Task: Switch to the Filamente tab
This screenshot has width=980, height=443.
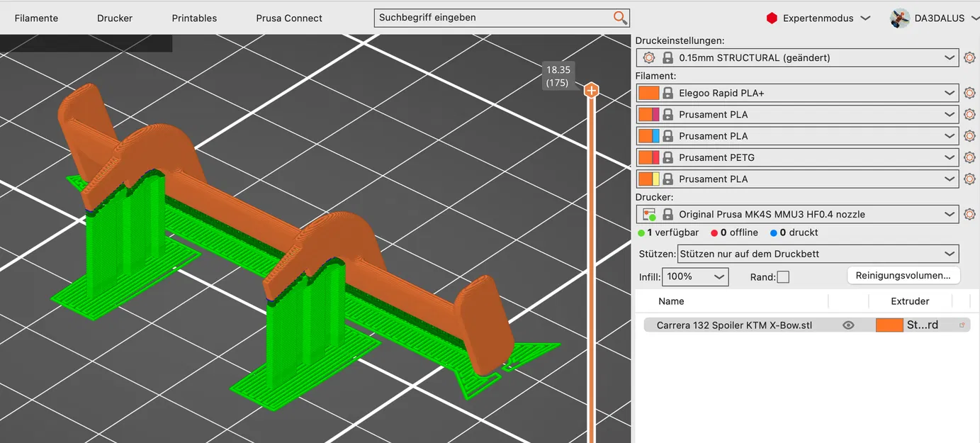Action: coord(36,18)
